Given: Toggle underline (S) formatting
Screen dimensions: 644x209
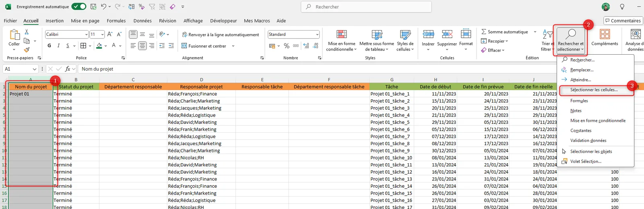Looking at the screenshot, I should tap(68, 46).
